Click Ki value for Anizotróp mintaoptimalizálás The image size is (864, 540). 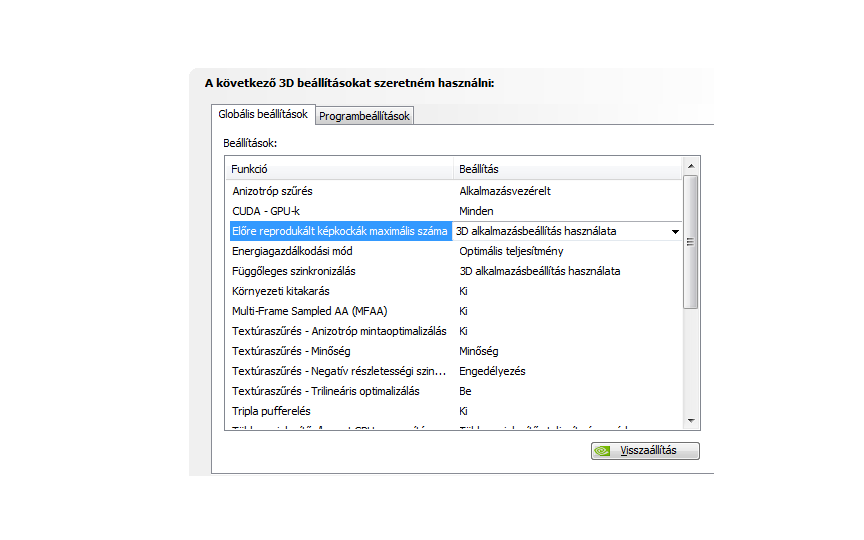click(x=463, y=331)
